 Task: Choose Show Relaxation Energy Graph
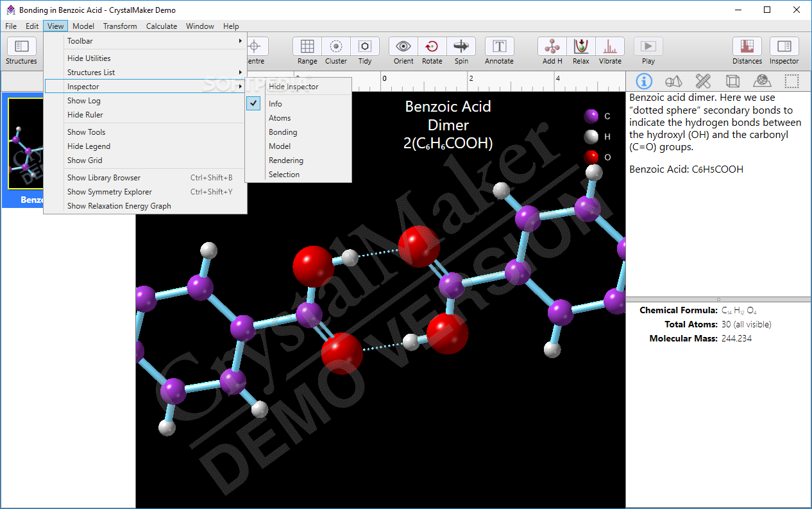click(x=145, y=206)
